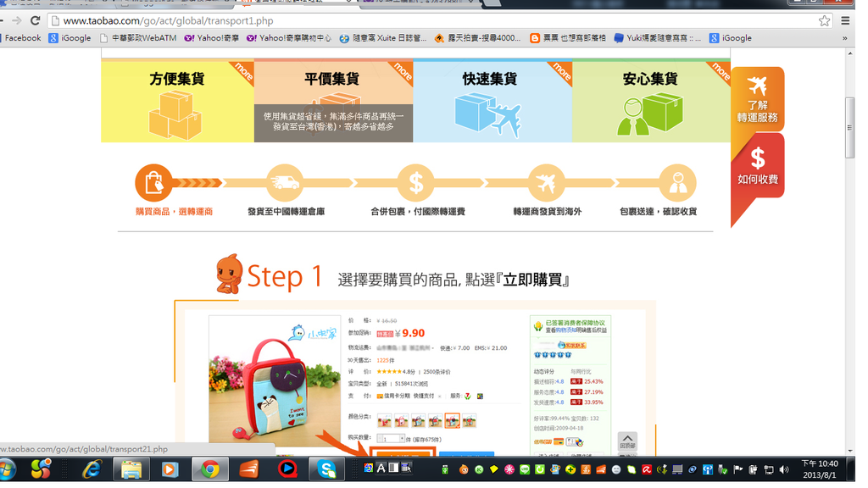Select the 方便集貨 yellow banner tab
The height and width of the screenshot is (488, 868).
click(x=177, y=101)
